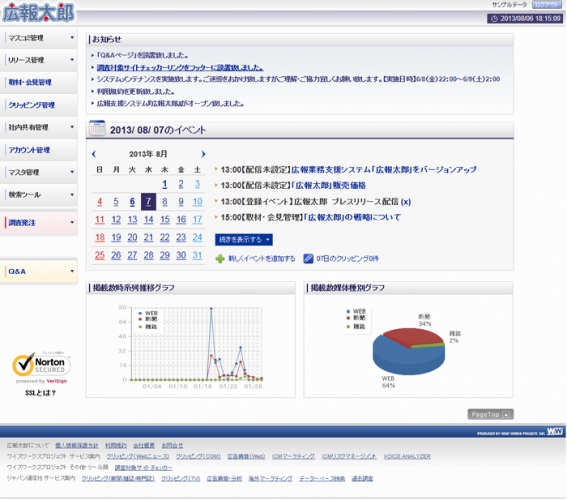Expand the Q&A sidebar menu
The height and width of the screenshot is (500, 567).
pos(39,271)
